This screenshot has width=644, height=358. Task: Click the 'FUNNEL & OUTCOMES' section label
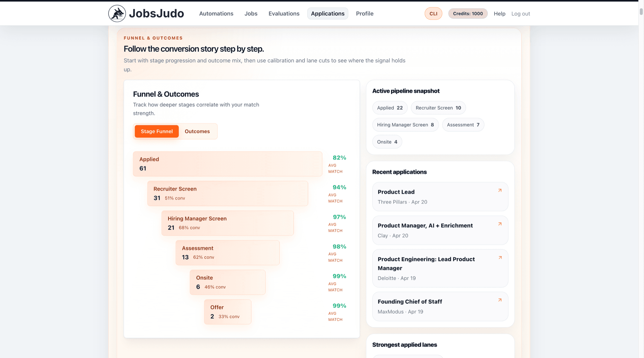click(x=153, y=38)
